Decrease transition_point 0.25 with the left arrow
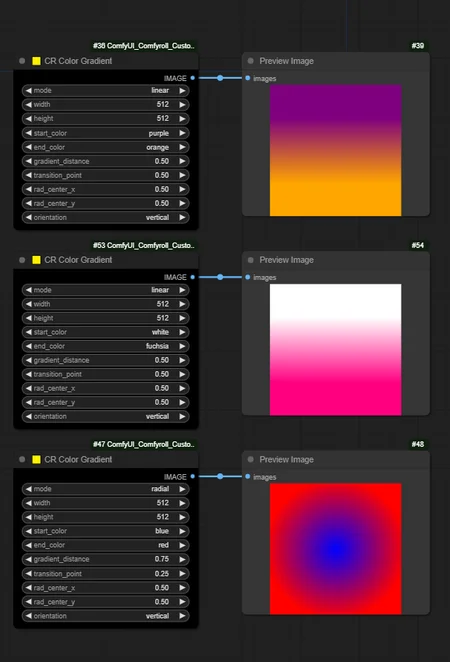 (28, 574)
